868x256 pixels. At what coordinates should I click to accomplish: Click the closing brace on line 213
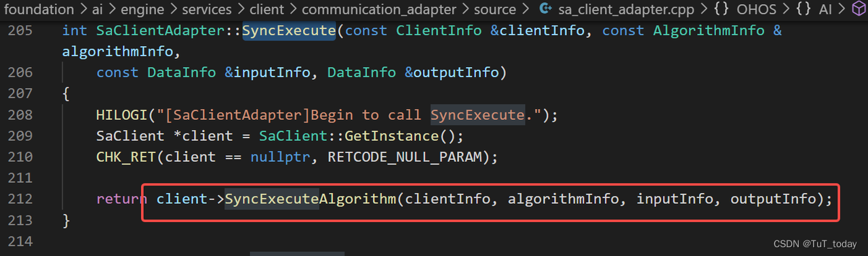pyautogui.click(x=66, y=220)
